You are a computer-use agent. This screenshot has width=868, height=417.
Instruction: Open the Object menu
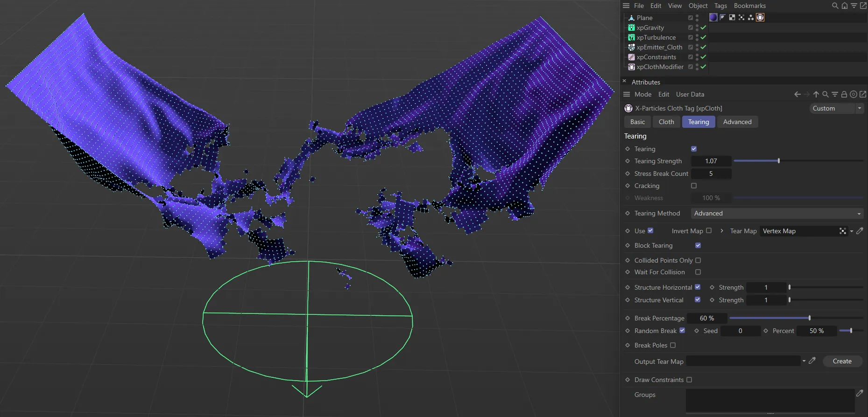click(698, 6)
